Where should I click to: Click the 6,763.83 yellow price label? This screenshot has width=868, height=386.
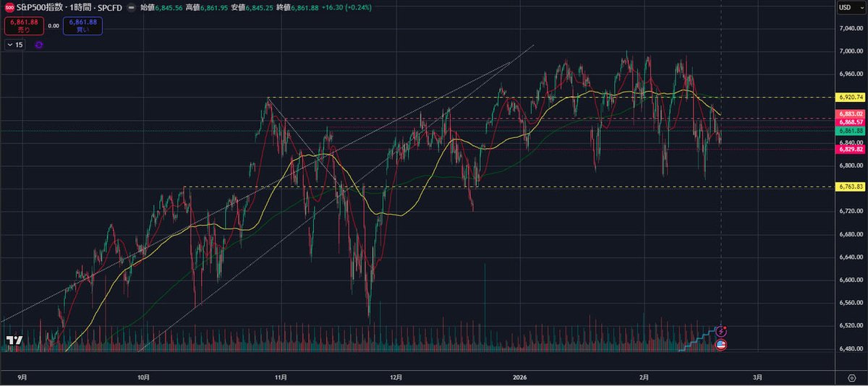click(851, 186)
